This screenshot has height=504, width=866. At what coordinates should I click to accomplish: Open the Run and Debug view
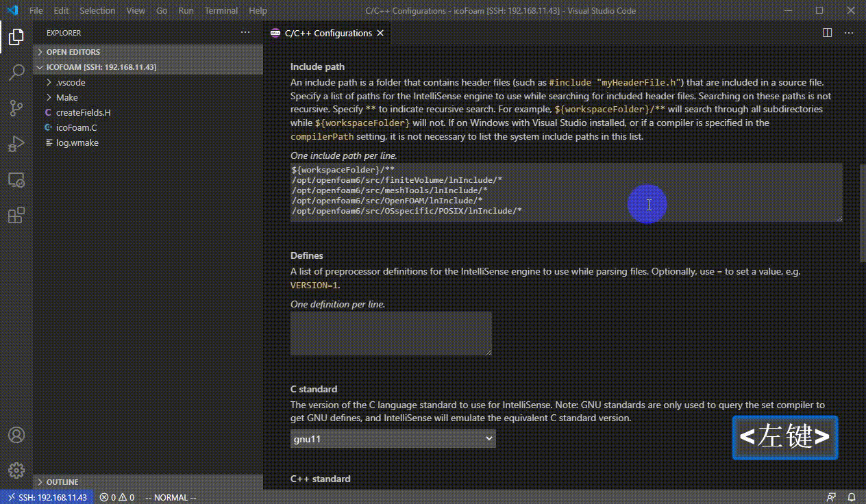click(16, 144)
